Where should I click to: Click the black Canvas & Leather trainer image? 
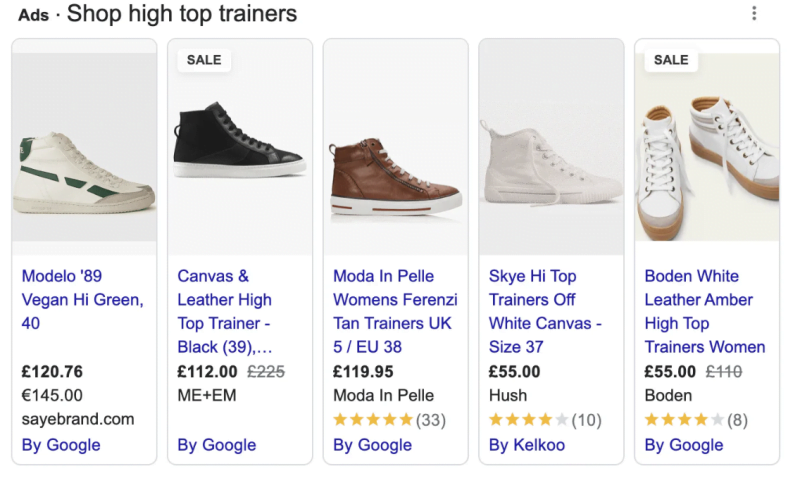[240, 145]
